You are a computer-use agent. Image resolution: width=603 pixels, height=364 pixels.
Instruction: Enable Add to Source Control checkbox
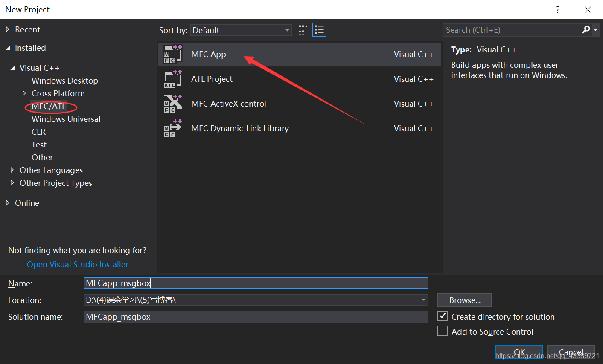pyautogui.click(x=443, y=331)
